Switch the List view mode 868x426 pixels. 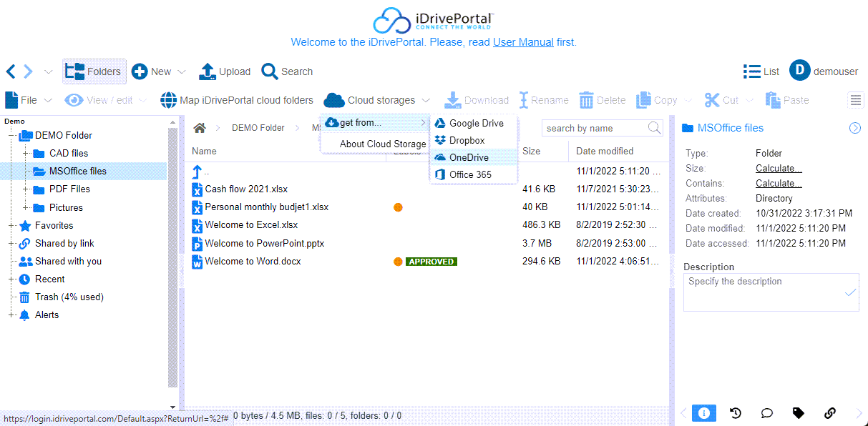(x=761, y=71)
